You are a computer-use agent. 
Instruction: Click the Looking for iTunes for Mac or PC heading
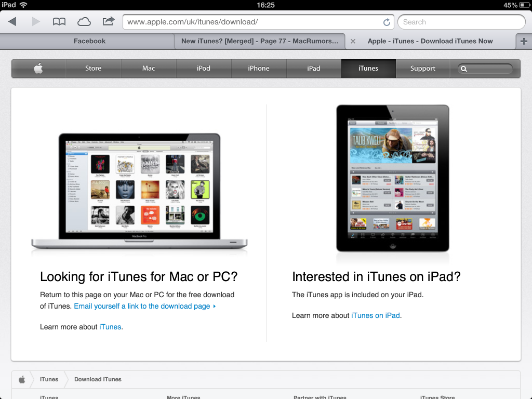tap(138, 276)
